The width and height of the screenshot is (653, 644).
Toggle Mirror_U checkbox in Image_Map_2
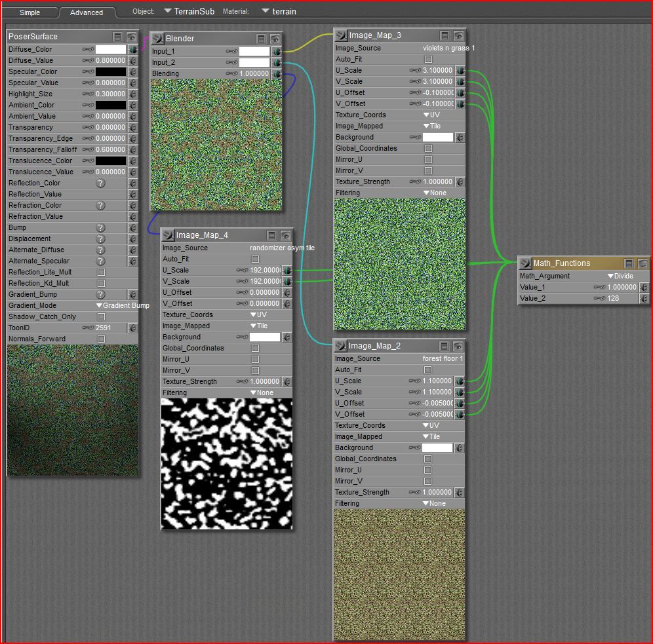(428, 470)
